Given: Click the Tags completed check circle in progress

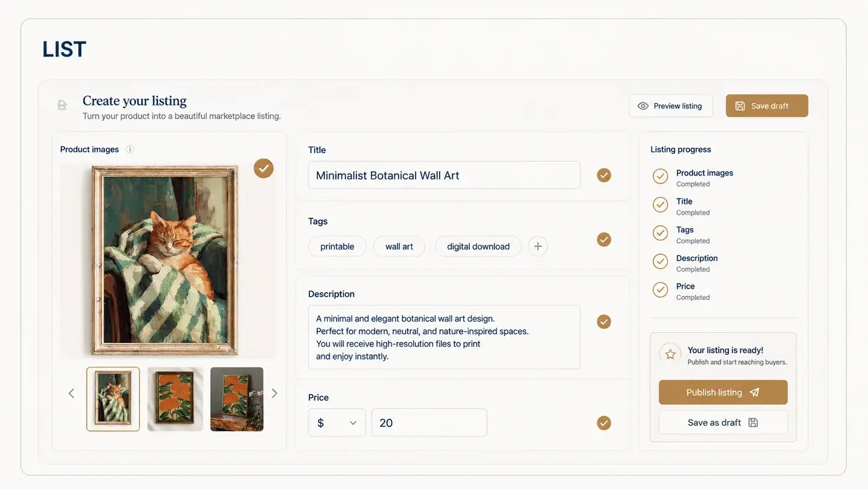Looking at the screenshot, I should click(660, 233).
